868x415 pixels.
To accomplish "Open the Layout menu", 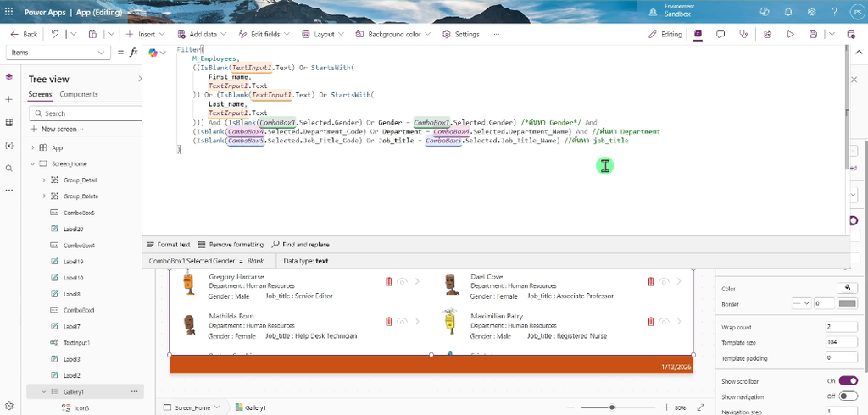I will pos(322,35).
